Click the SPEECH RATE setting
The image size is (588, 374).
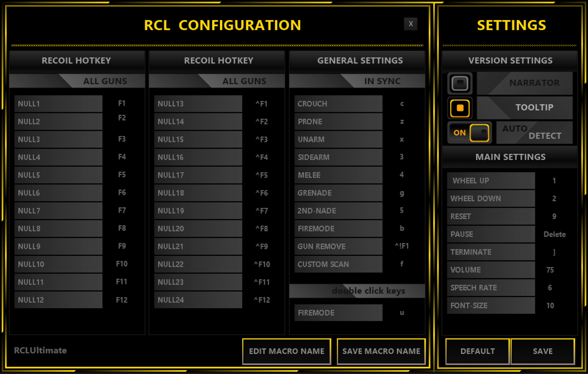pyautogui.click(x=491, y=287)
